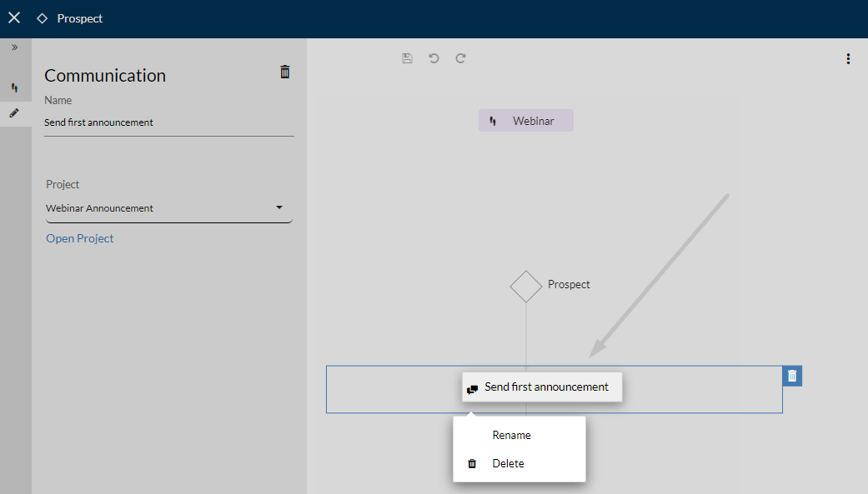Click the chat icon on announcement node
Screen dimensions: 868x494
[x=472, y=389]
